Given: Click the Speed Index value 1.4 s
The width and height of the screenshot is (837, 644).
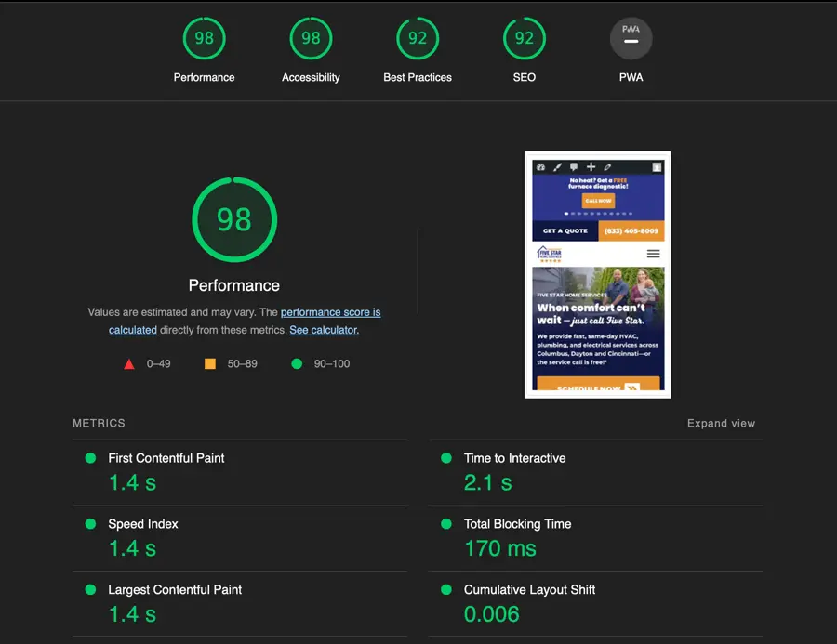Looking at the screenshot, I should pos(132,548).
